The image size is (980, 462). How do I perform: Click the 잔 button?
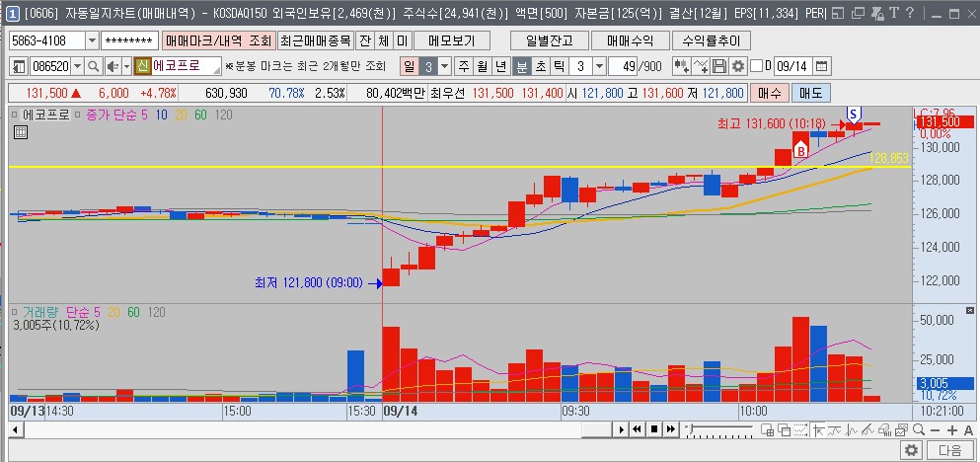[x=364, y=41]
